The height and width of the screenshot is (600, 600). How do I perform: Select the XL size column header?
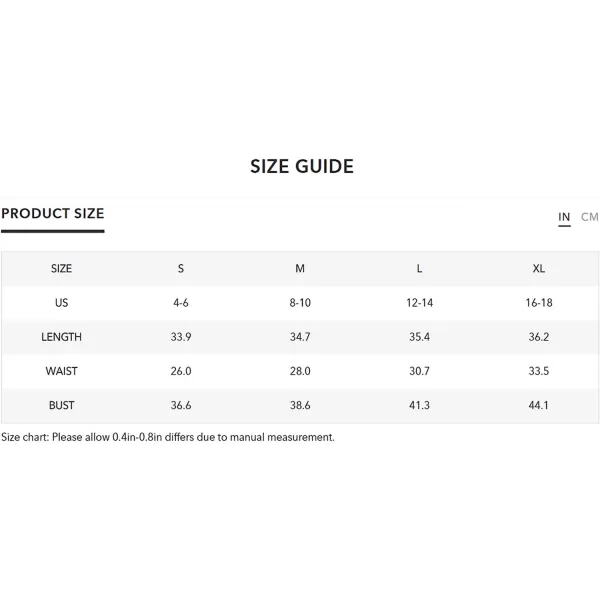[539, 269]
